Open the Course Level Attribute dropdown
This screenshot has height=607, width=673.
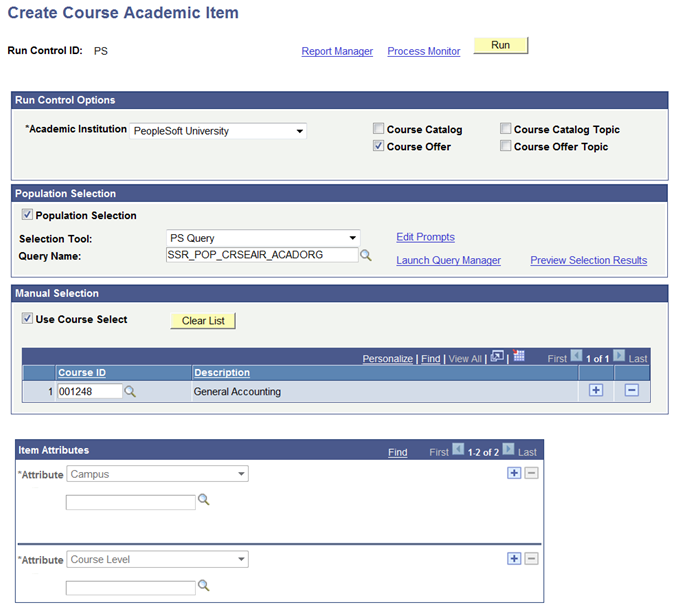point(158,559)
